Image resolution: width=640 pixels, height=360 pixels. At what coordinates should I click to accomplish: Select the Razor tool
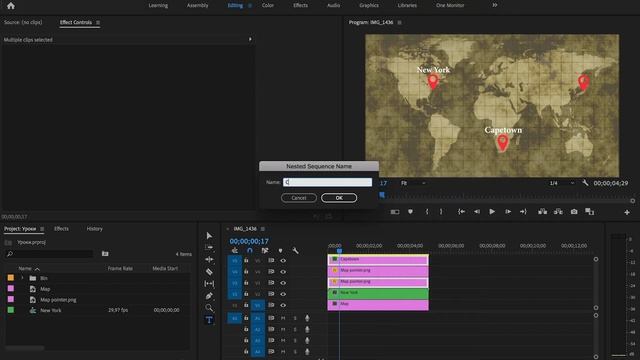(209, 271)
